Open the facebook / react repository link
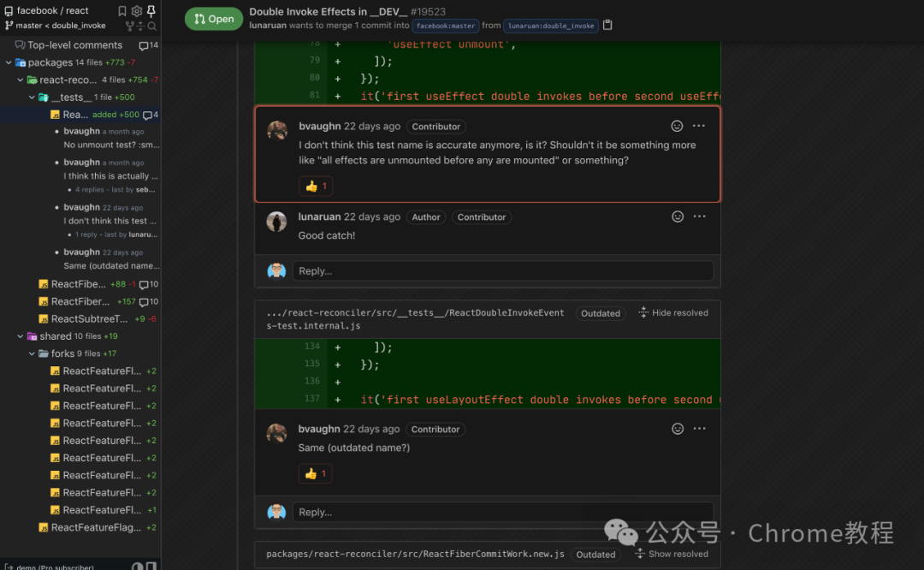 [x=52, y=10]
